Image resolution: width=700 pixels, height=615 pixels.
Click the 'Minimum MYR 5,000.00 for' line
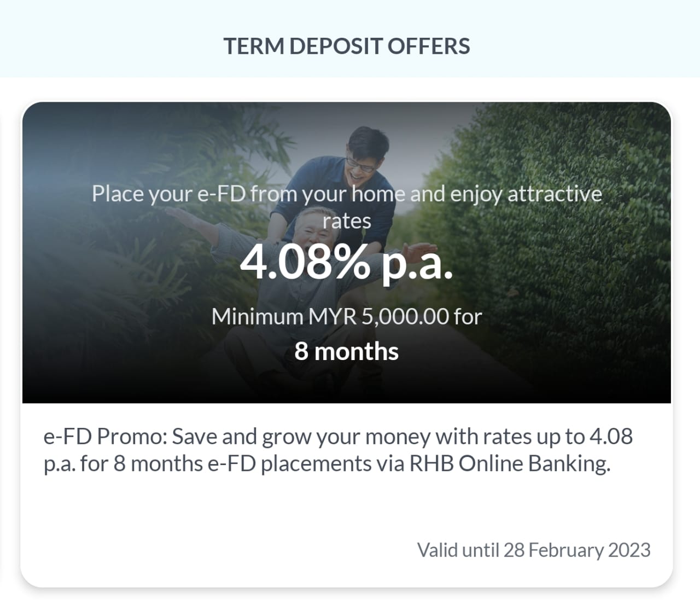click(x=347, y=317)
